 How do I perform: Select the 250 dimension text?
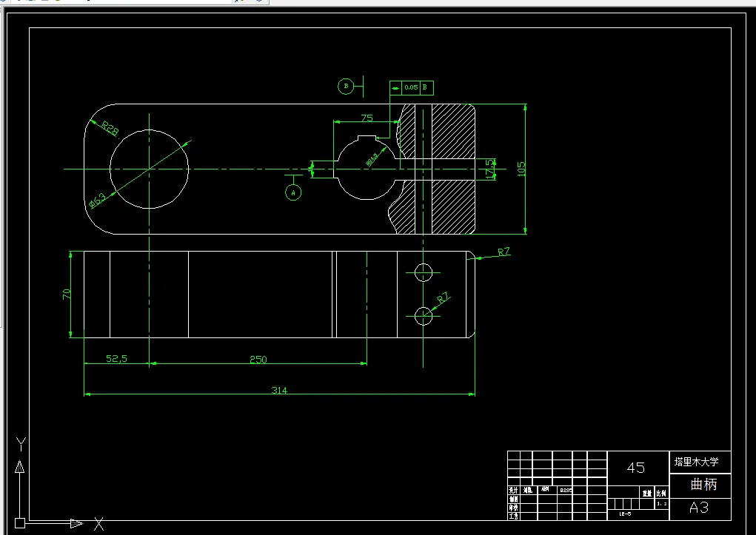point(258,360)
